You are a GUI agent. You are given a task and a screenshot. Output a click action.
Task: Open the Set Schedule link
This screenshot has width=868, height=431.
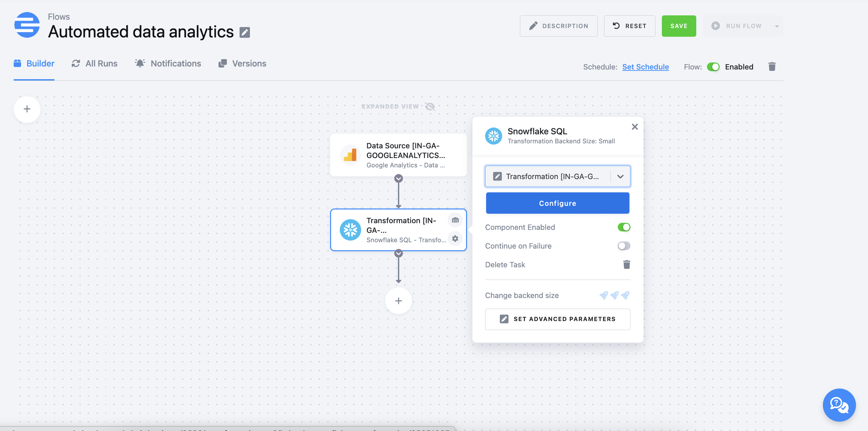point(645,67)
